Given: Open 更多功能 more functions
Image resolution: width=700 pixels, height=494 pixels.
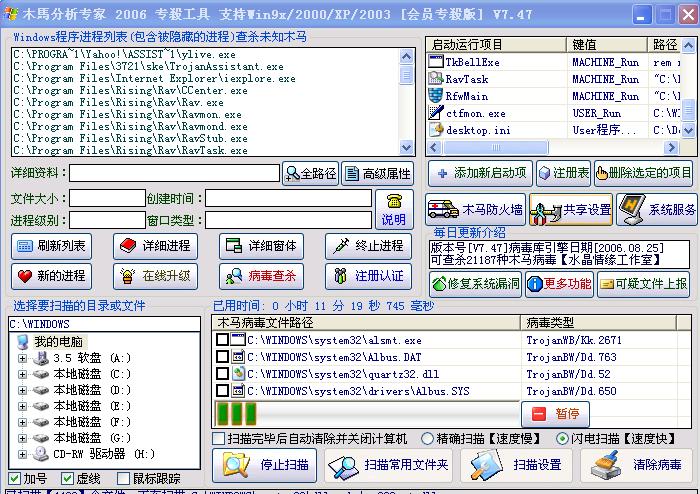Looking at the screenshot, I should point(559,284).
